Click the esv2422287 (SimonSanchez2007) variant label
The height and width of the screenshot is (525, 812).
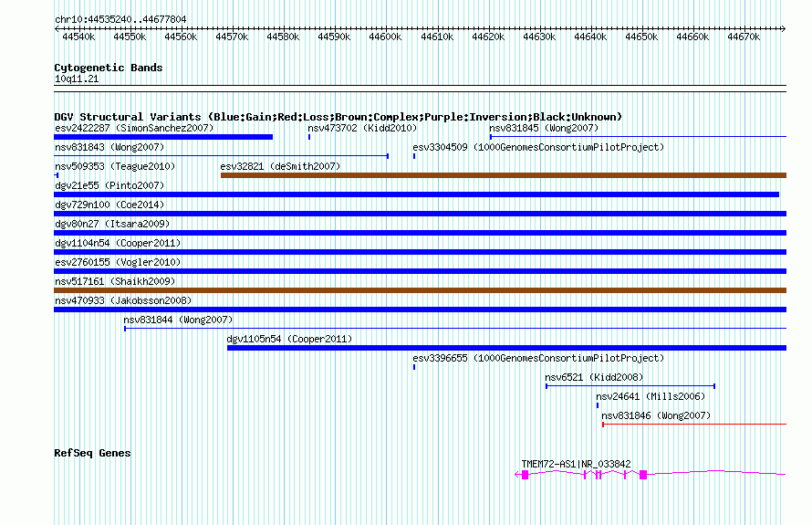coord(134,128)
